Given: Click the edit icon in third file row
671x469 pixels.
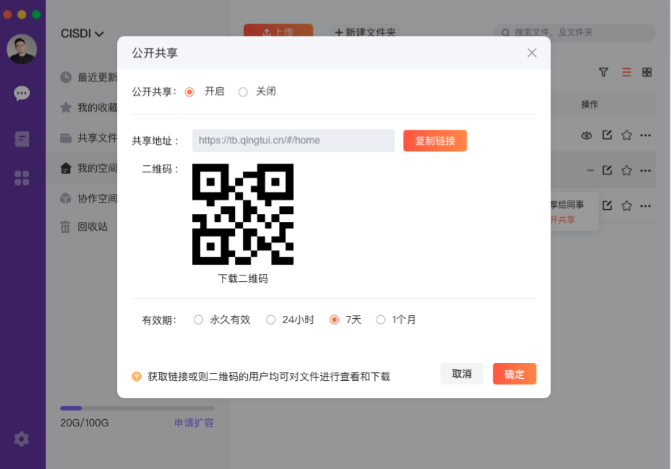Looking at the screenshot, I should pos(607,205).
